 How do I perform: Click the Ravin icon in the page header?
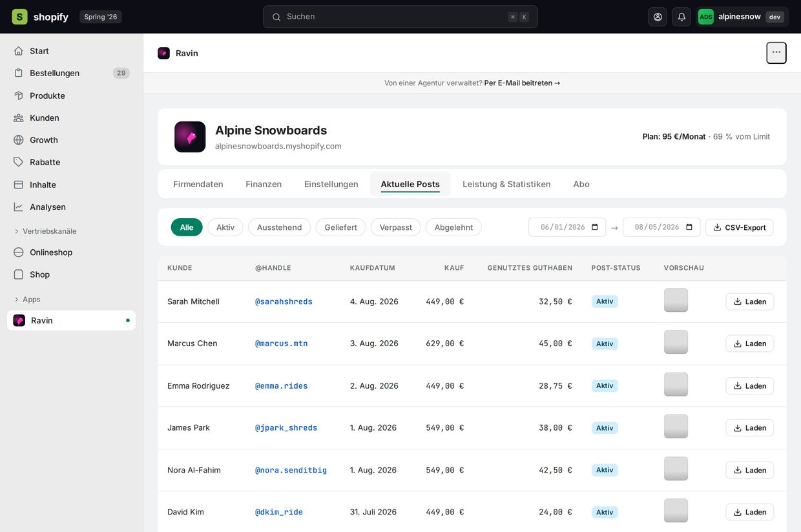pyautogui.click(x=164, y=53)
